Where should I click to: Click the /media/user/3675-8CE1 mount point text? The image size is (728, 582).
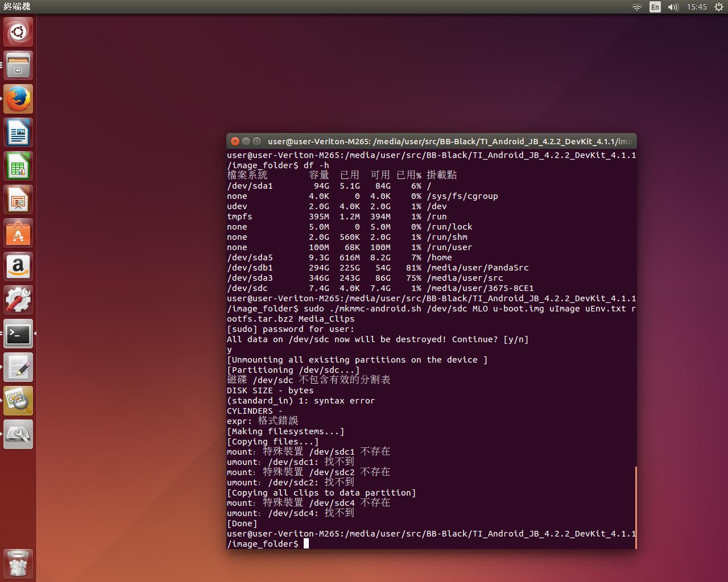tap(480, 288)
